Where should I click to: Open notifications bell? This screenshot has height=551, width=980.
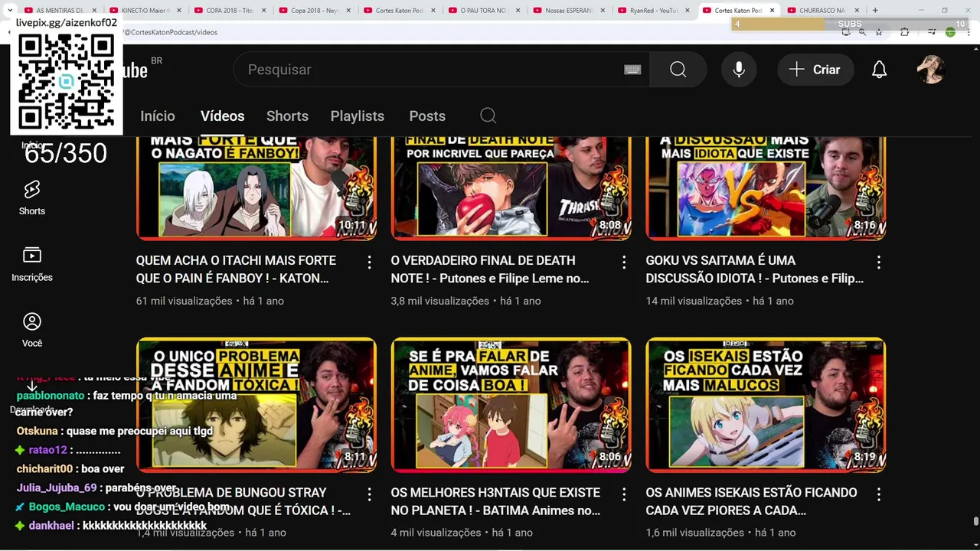[879, 70]
